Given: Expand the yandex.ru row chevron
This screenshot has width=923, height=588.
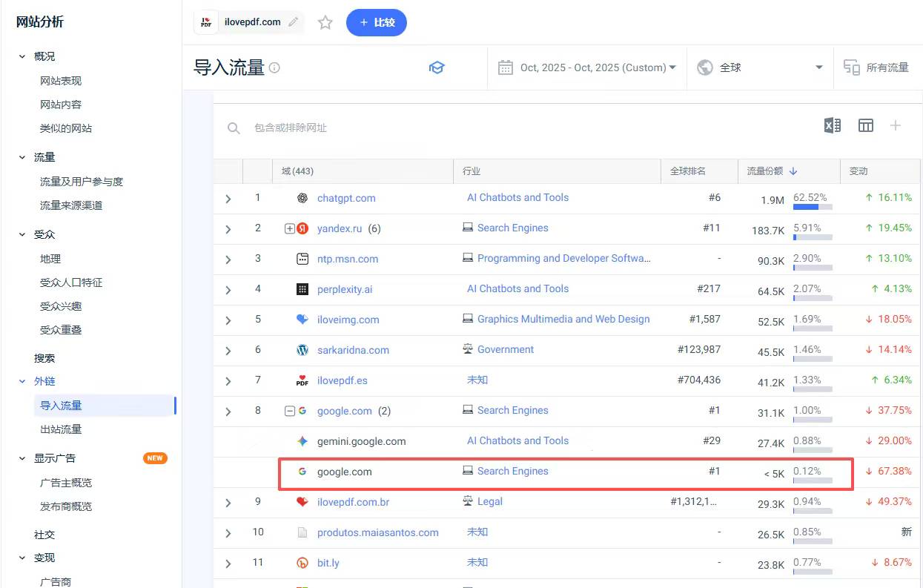Looking at the screenshot, I should [228, 229].
